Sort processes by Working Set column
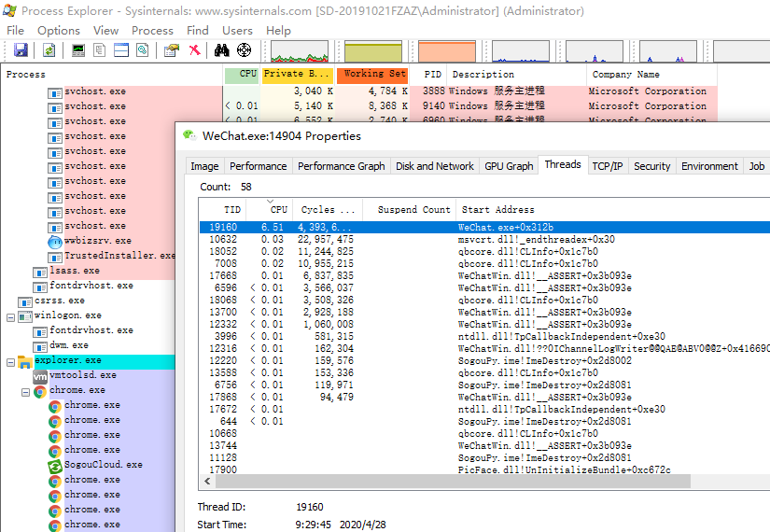 point(372,75)
